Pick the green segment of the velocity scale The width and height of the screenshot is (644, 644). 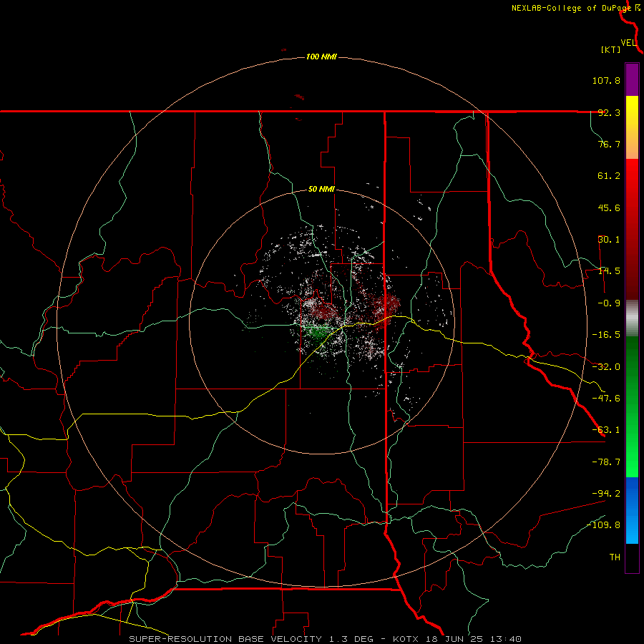pyautogui.click(x=632, y=406)
